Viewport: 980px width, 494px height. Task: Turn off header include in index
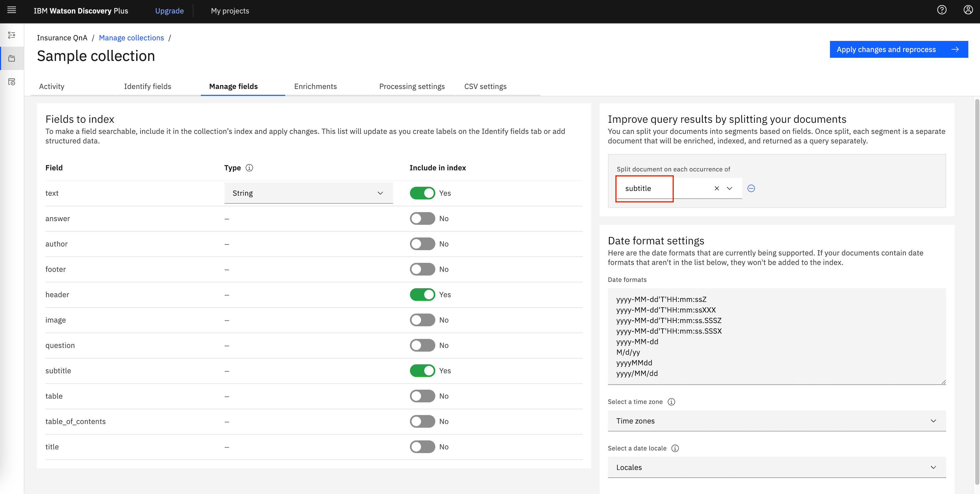[x=422, y=295]
